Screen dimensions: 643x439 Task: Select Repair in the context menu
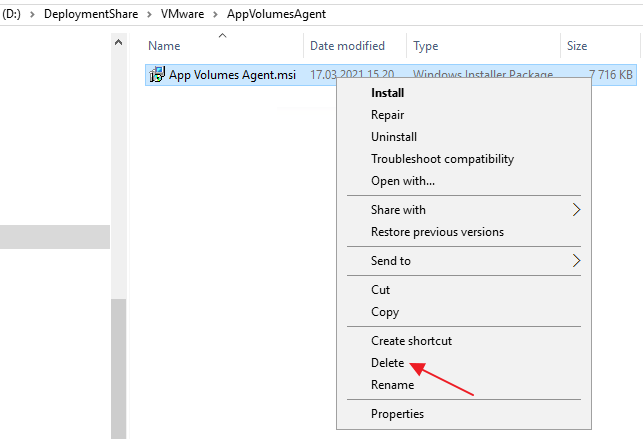click(x=387, y=115)
